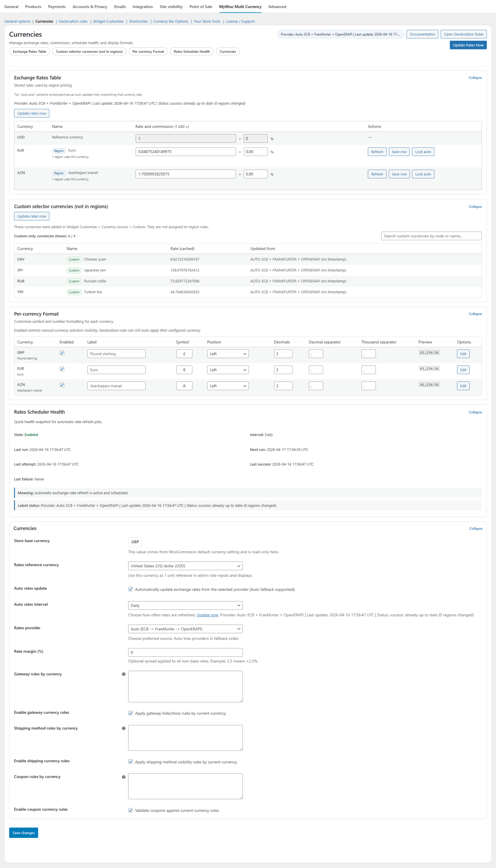Click the custom currencies search field
The width and height of the screenshot is (496, 868).
tap(431, 236)
